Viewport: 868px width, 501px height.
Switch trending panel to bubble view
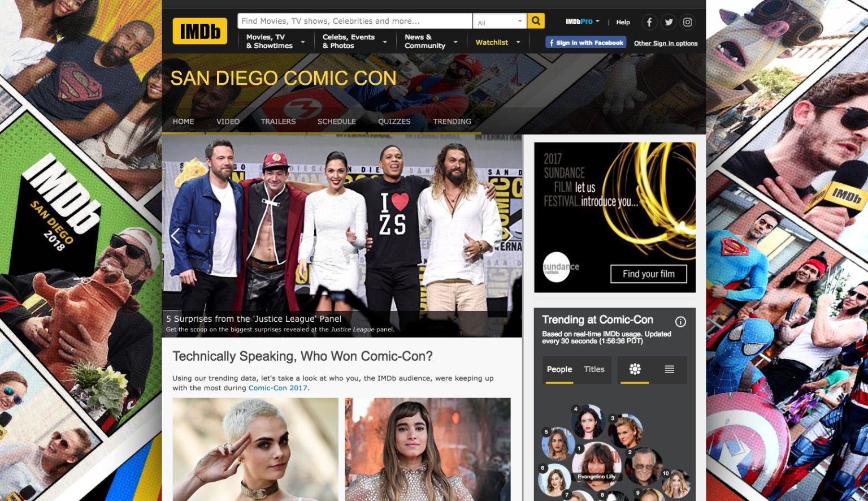(x=635, y=369)
